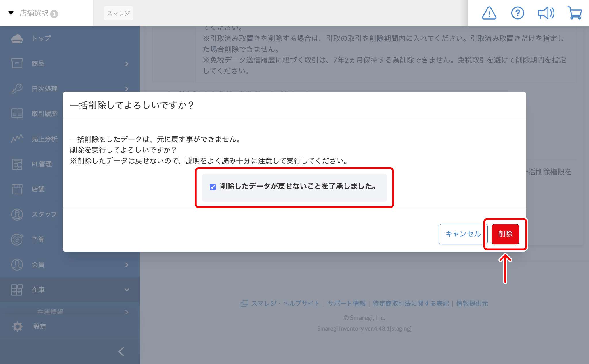The image size is (589, 364).
Task: Expand the 会員 menu chevron
Action: point(127,265)
